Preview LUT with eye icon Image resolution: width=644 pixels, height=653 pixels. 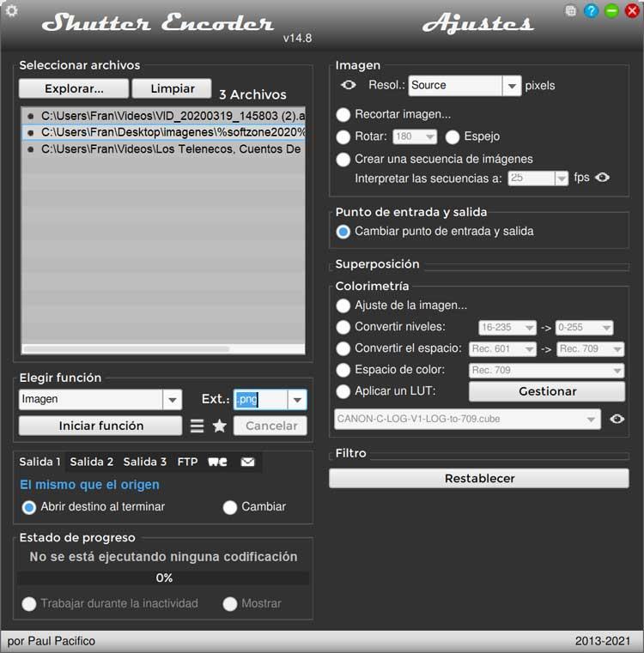point(617,419)
